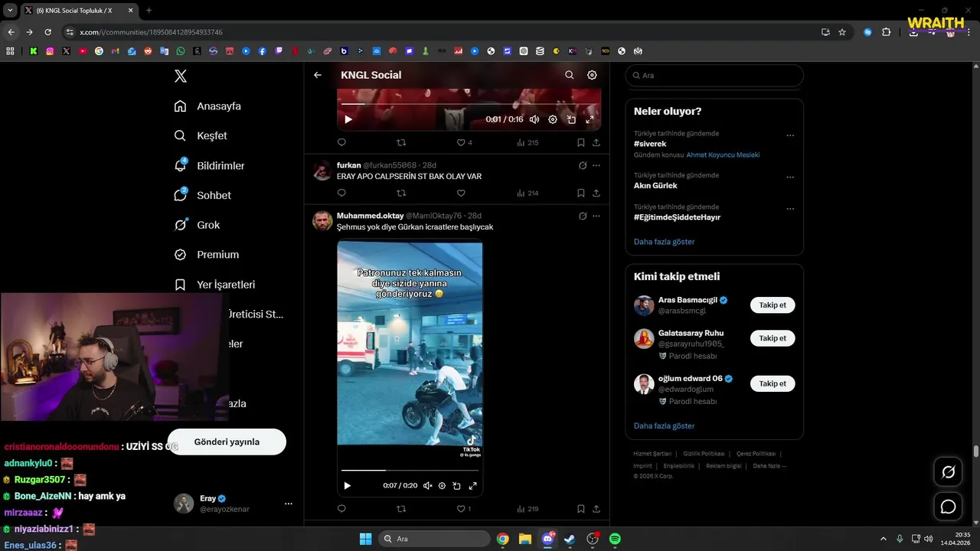The height and width of the screenshot is (551, 980).
Task: Open the floating Grok button
Action: [948, 472]
